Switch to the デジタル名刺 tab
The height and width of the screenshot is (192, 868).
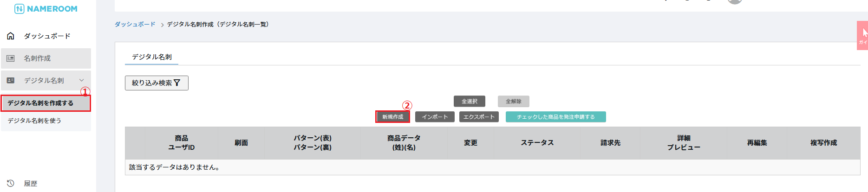[152, 57]
